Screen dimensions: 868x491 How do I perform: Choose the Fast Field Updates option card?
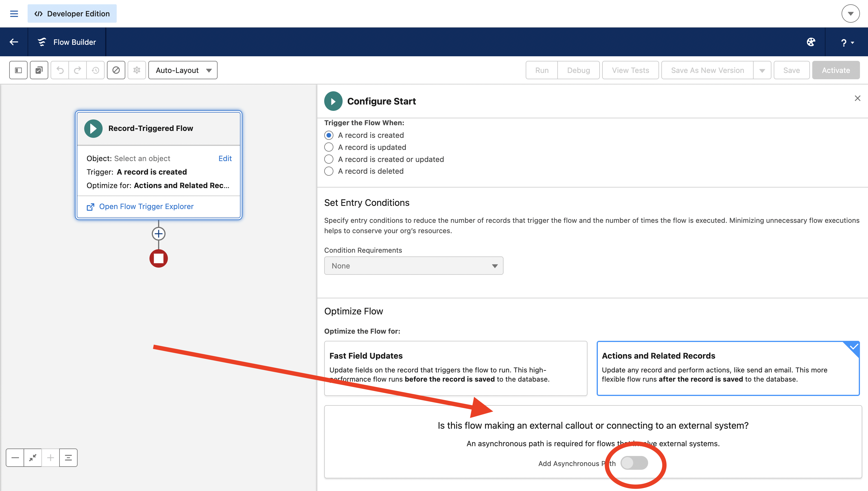click(456, 368)
